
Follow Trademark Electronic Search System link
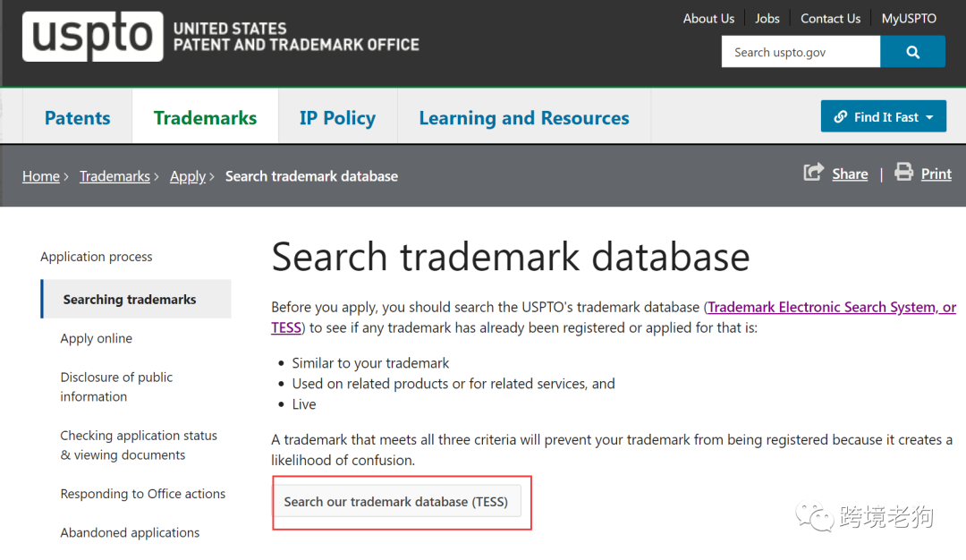[832, 307]
